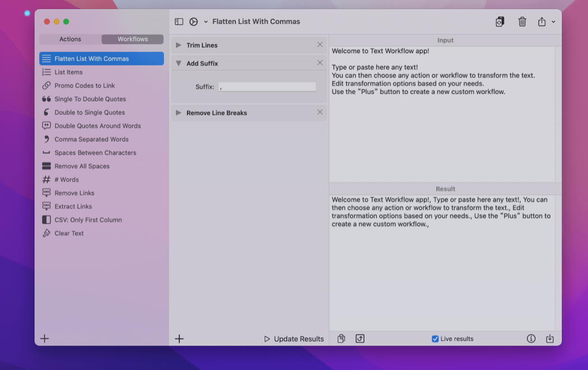Click the Suffix input field
Viewport: 588px width, 370px height.
tap(267, 87)
